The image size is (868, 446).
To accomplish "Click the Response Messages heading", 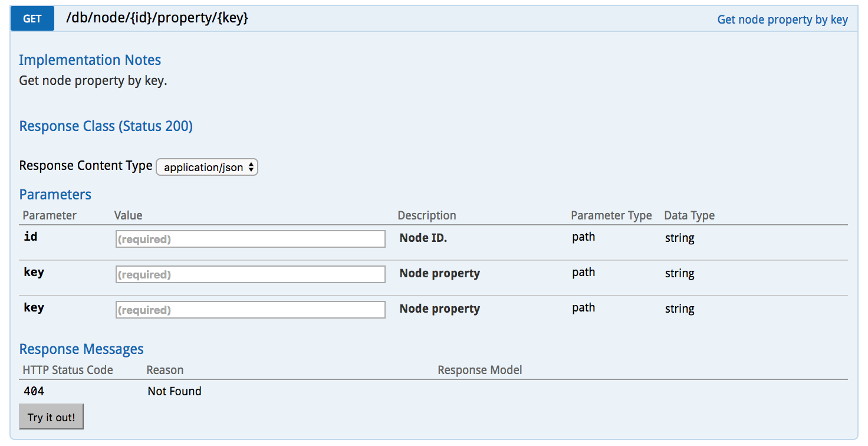I will [x=81, y=349].
